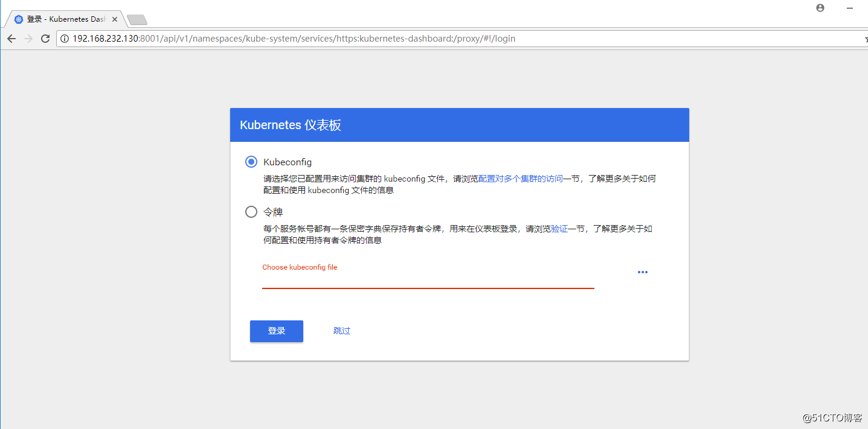The width and height of the screenshot is (868, 429).
Task: Open the Chrome profile account icon
Action: click(x=820, y=8)
